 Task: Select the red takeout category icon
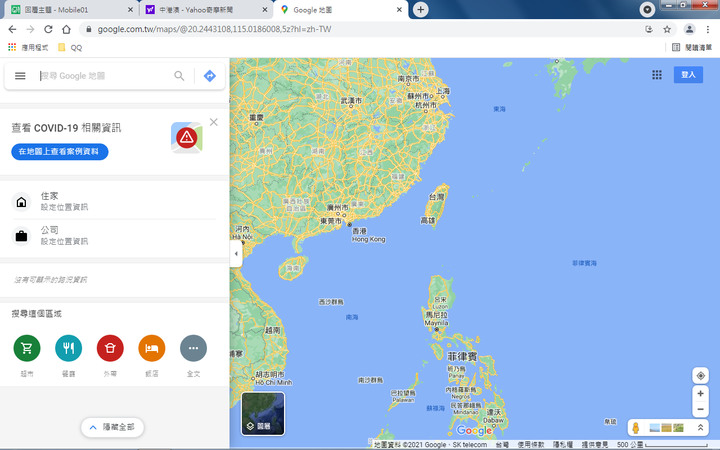tap(110, 348)
